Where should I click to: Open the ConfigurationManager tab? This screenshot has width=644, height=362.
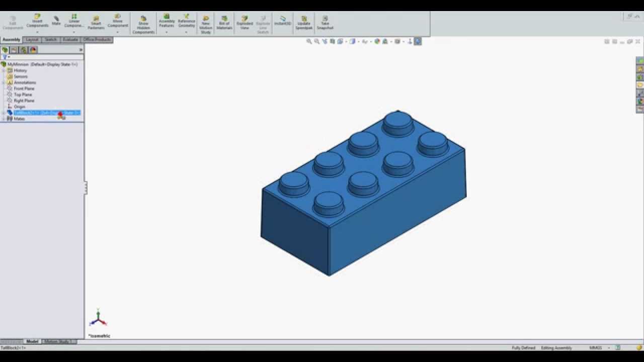[24, 50]
